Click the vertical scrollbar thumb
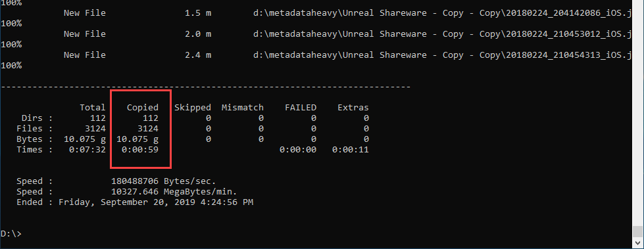The height and width of the screenshot is (249, 644). click(x=637, y=231)
